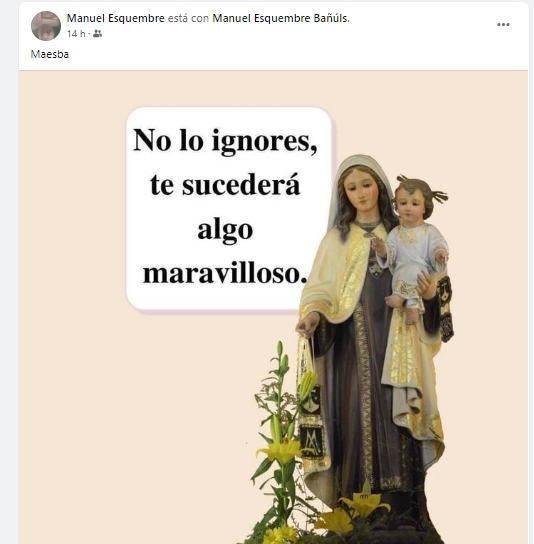Click the 'está con' text in post header
Screen dimensions: 534x544
pos(188,18)
